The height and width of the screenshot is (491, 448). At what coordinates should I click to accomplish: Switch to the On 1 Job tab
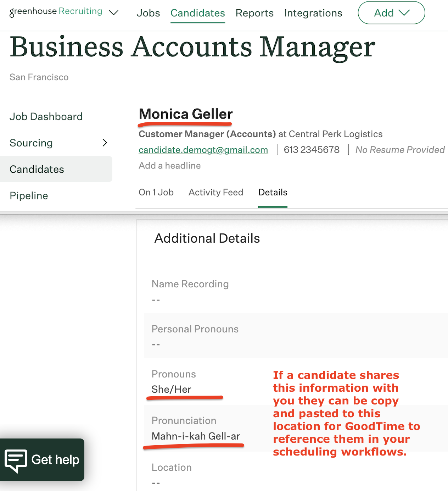[156, 192]
